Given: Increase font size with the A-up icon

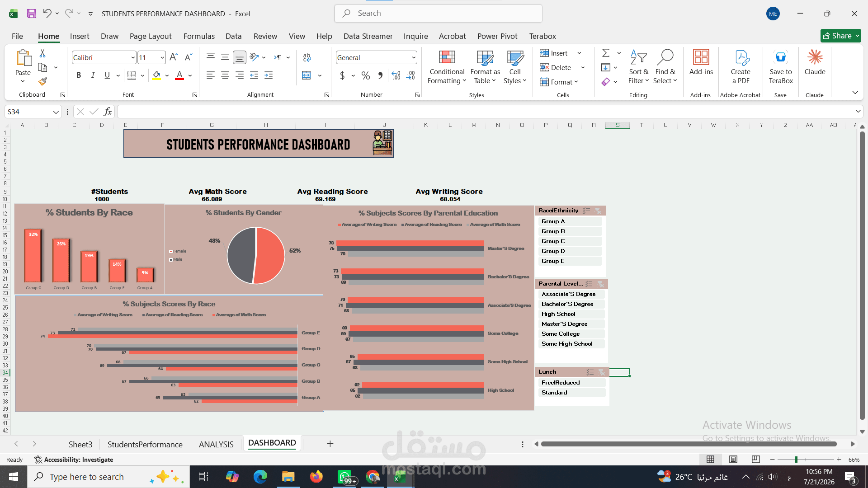Looking at the screenshot, I should 174,57.
